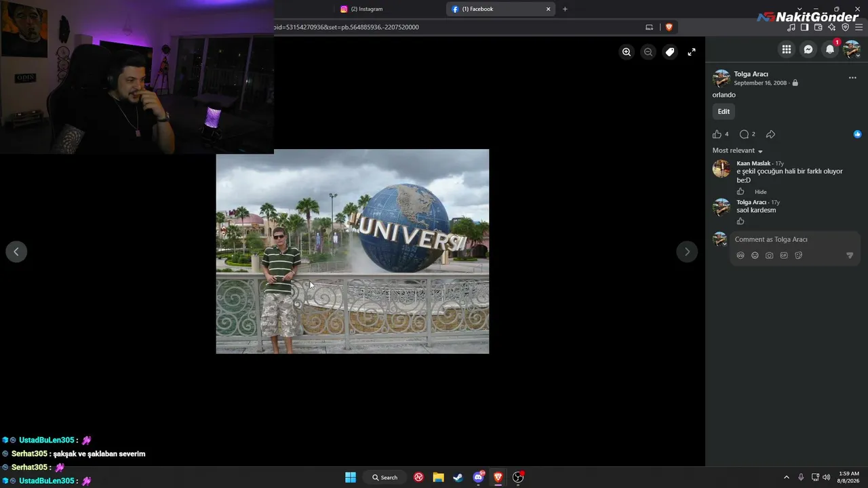Open Kaan Maslak's profile name link
Screen dimensions: 868x488
point(753,163)
